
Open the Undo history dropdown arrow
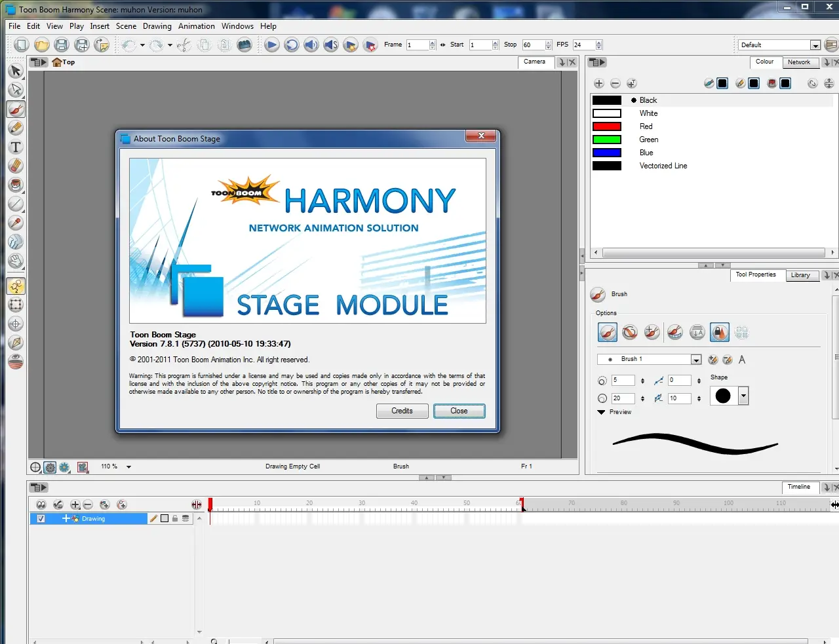point(142,45)
